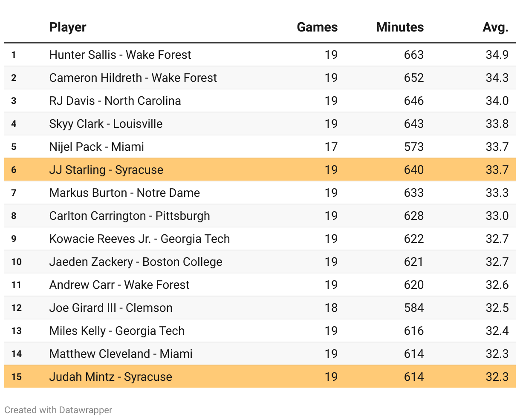Click the Games column header
520x420 pixels.
tap(317, 27)
